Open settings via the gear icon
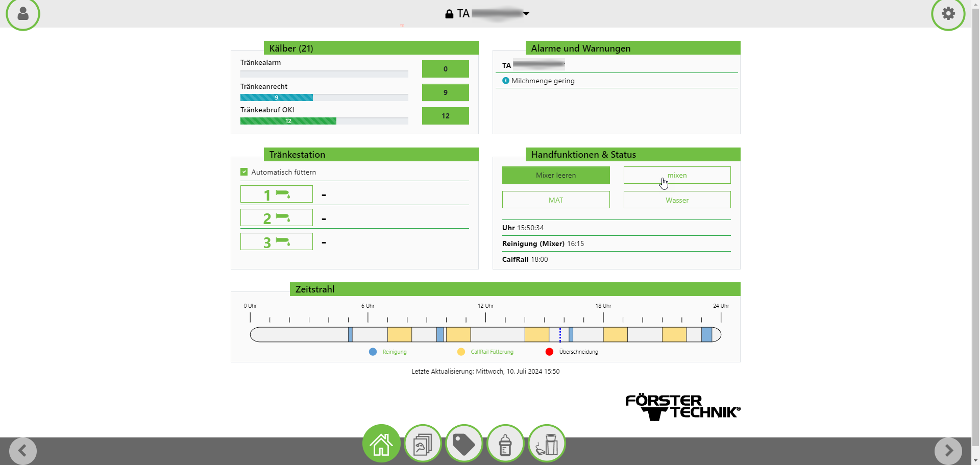Image resolution: width=980 pixels, height=465 pixels. [948, 14]
